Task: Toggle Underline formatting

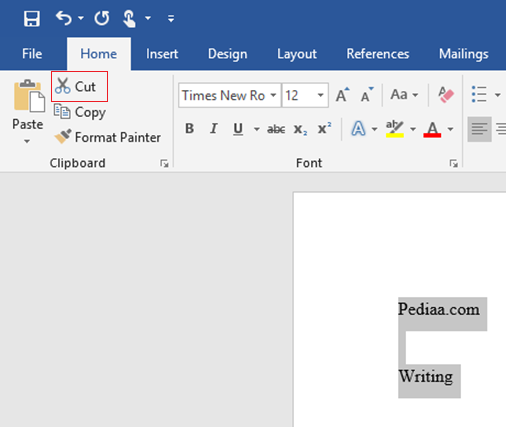Action: pyautogui.click(x=238, y=129)
